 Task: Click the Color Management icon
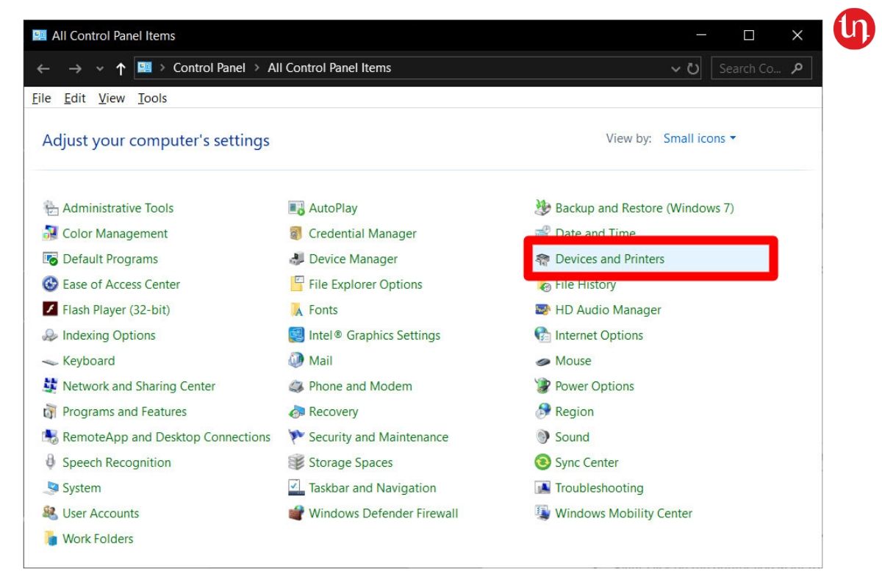click(x=51, y=234)
